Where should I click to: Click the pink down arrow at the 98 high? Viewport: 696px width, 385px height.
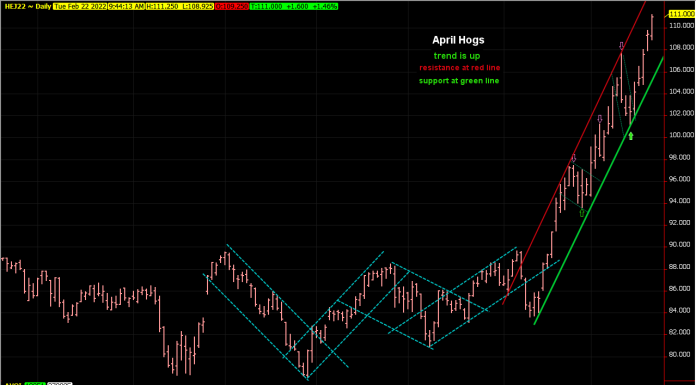point(573,159)
